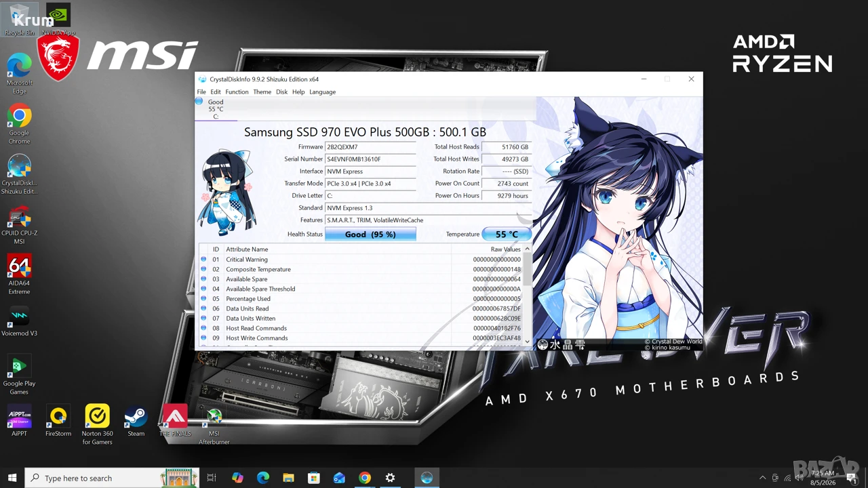Image resolution: width=868 pixels, height=488 pixels.
Task: Click the Raw Values column header
Action: (x=505, y=249)
